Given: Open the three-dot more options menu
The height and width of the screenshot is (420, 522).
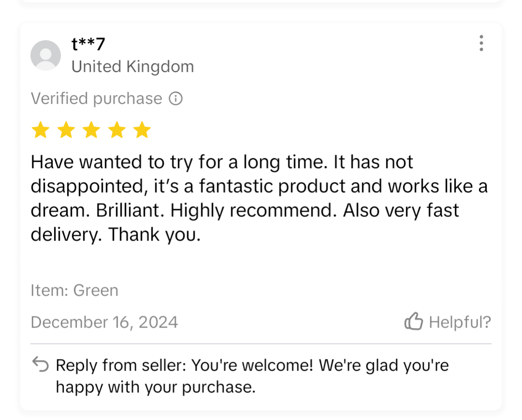Looking at the screenshot, I should tap(481, 43).
